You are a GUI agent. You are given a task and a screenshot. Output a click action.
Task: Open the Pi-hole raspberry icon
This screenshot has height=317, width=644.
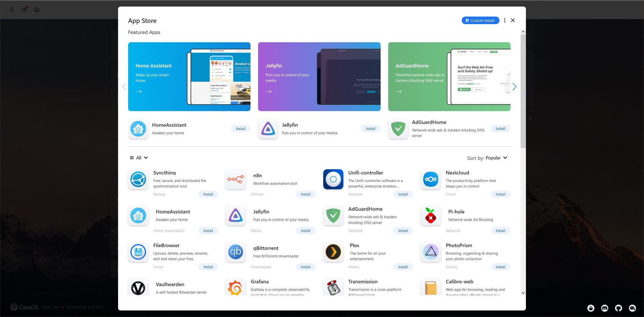pos(431,216)
